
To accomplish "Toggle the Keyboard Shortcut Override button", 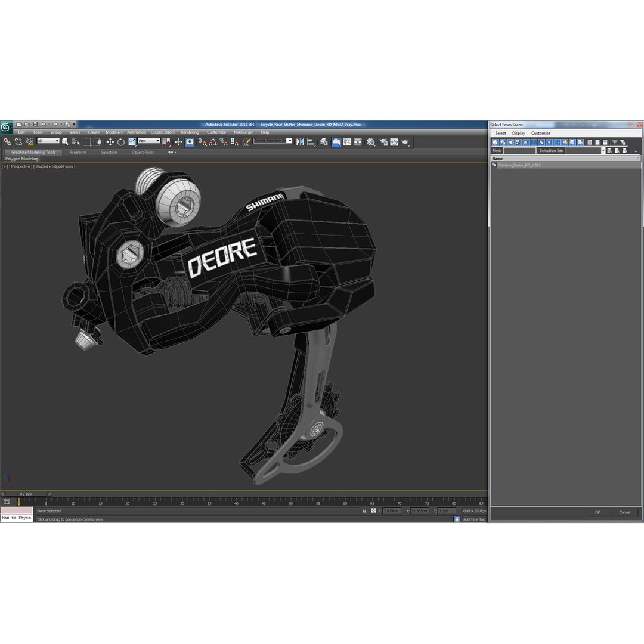I will coord(190,142).
